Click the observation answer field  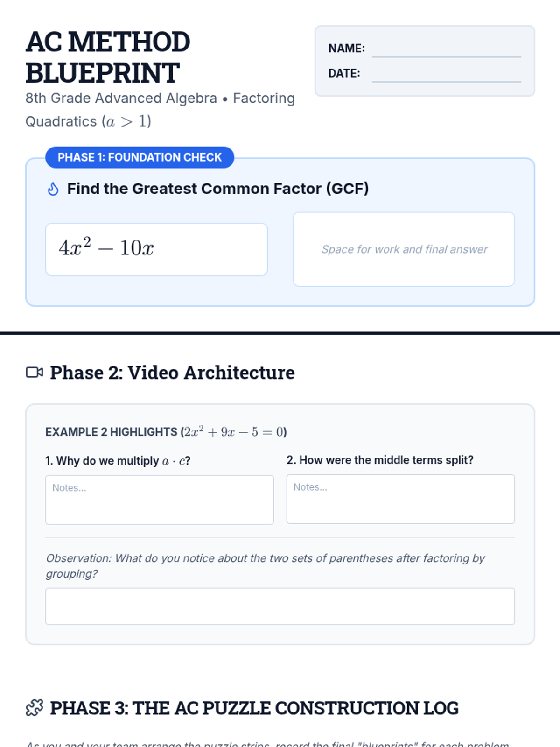click(280, 606)
